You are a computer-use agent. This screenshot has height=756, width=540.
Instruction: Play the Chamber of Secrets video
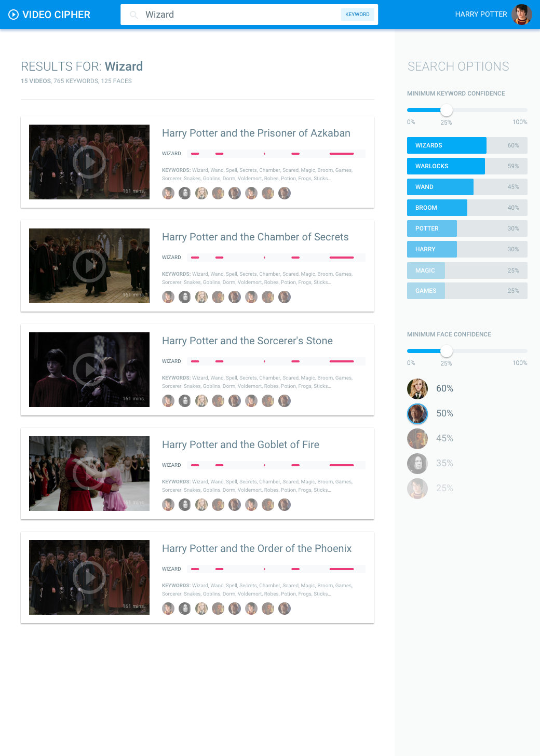(x=89, y=266)
